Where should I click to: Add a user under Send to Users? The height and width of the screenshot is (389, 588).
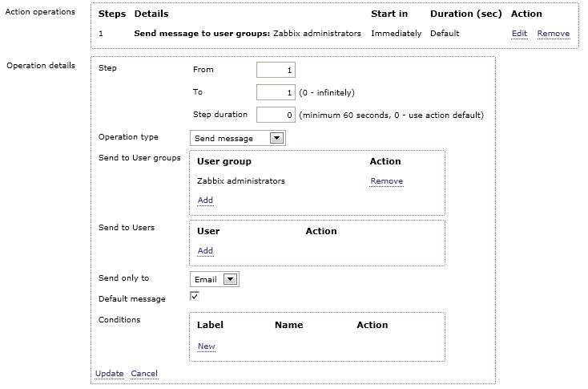[205, 251]
